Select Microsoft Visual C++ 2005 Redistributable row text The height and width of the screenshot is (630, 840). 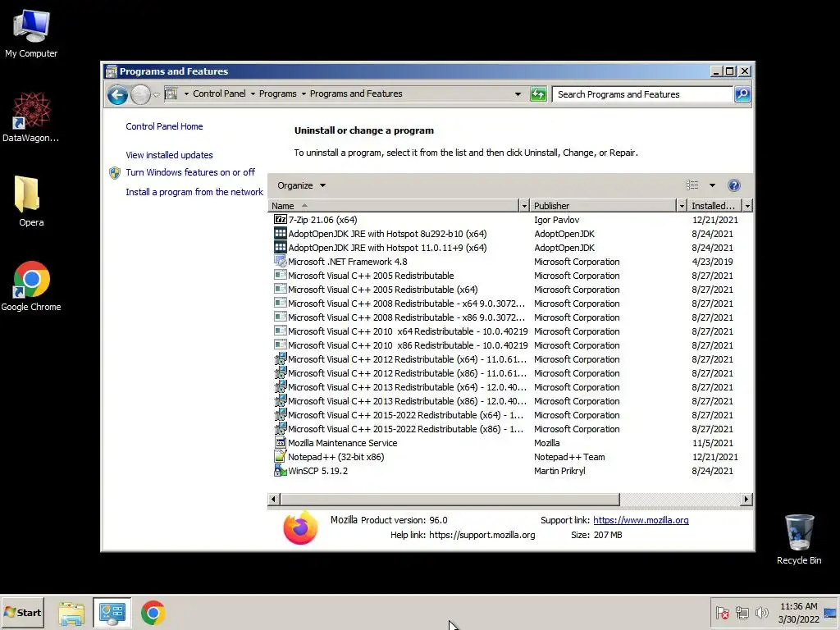tap(371, 276)
